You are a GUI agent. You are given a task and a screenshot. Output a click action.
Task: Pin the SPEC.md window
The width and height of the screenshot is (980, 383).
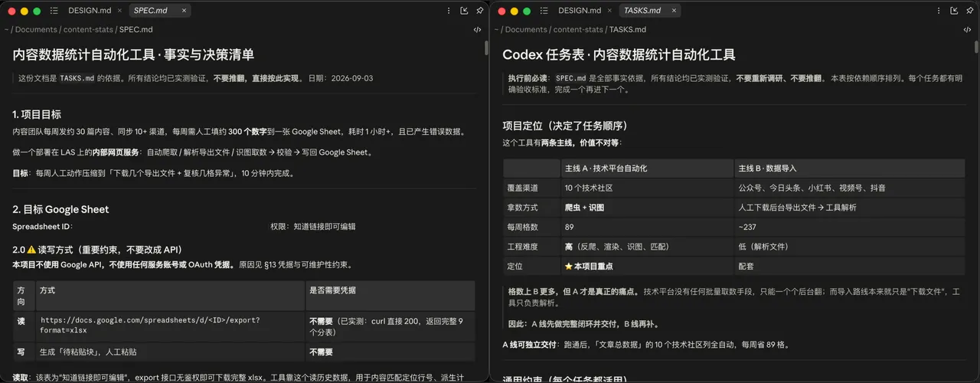click(x=479, y=11)
